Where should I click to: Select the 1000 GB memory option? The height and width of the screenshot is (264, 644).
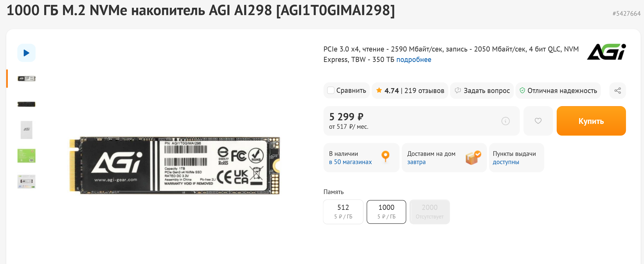click(386, 211)
